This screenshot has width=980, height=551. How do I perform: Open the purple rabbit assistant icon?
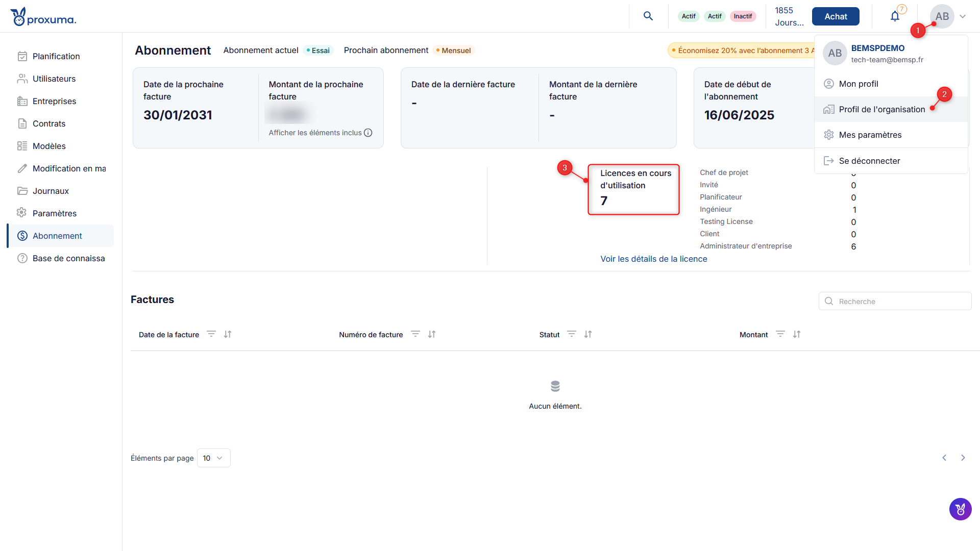tap(960, 509)
